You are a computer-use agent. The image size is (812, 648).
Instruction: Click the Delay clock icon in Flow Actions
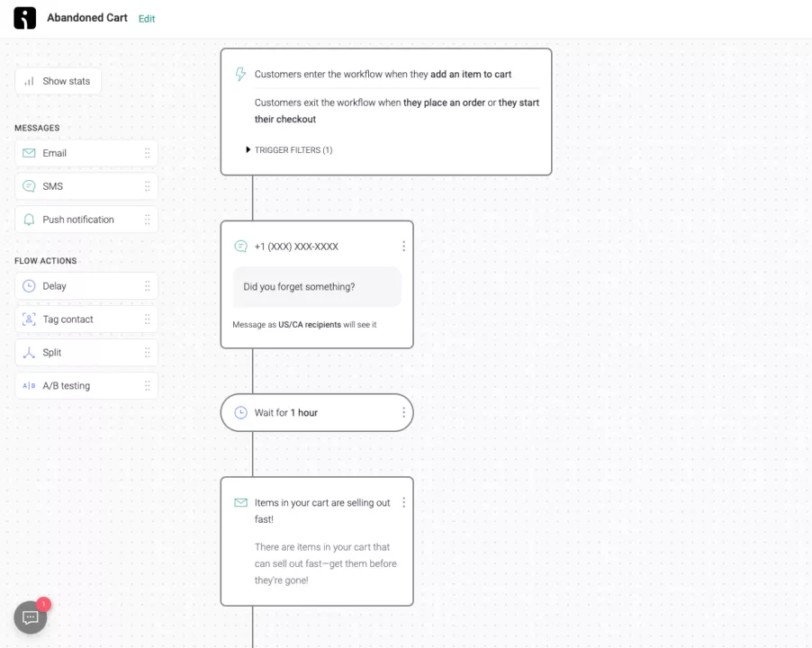[29, 286]
